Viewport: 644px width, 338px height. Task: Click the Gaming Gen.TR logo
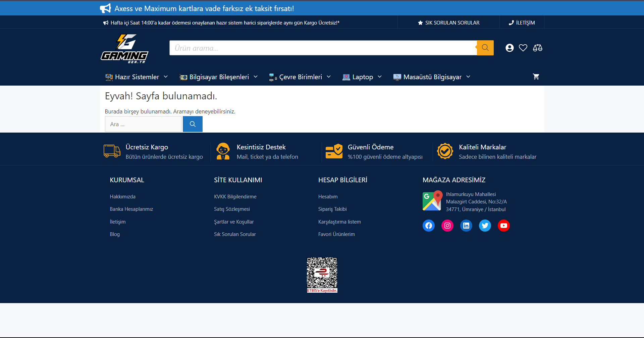point(124,48)
